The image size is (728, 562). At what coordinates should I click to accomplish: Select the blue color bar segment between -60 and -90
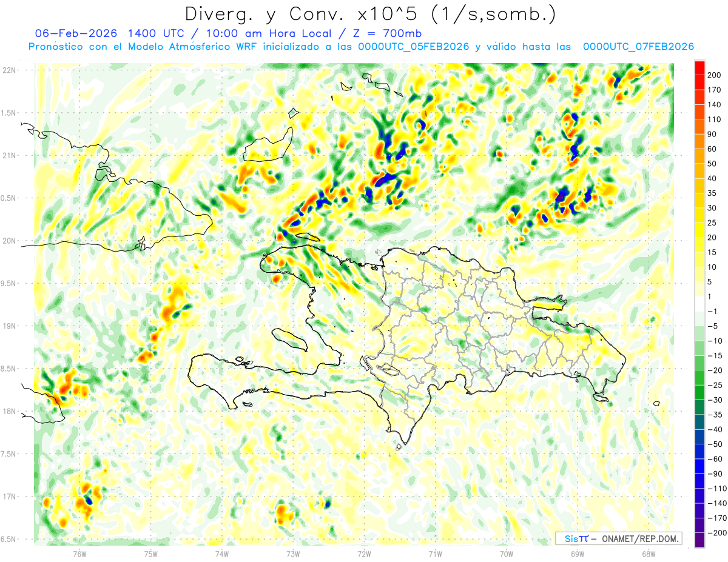pyautogui.click(x=699, y=467)
